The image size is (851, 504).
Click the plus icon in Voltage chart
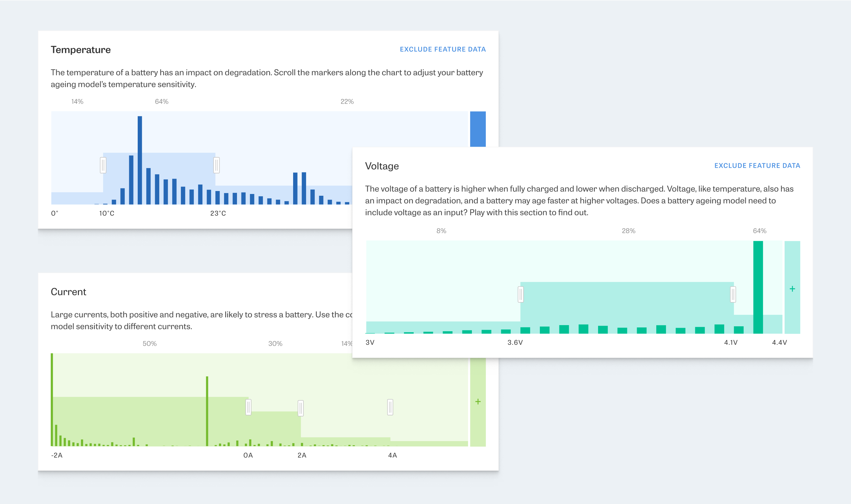792,289
